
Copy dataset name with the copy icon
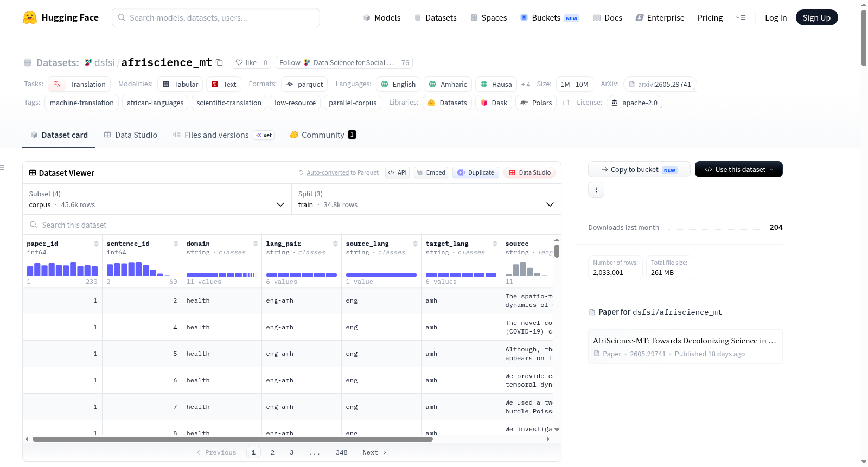pos(219,62)
